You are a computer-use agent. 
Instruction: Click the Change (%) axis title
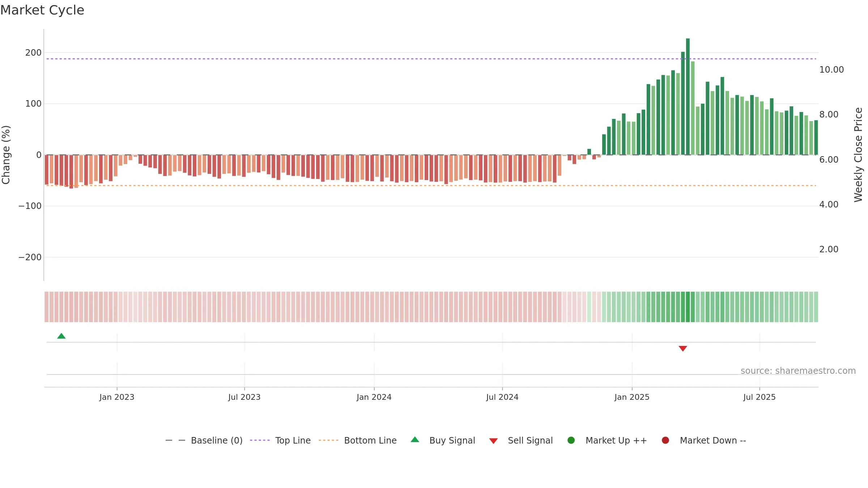coord(6,155)
